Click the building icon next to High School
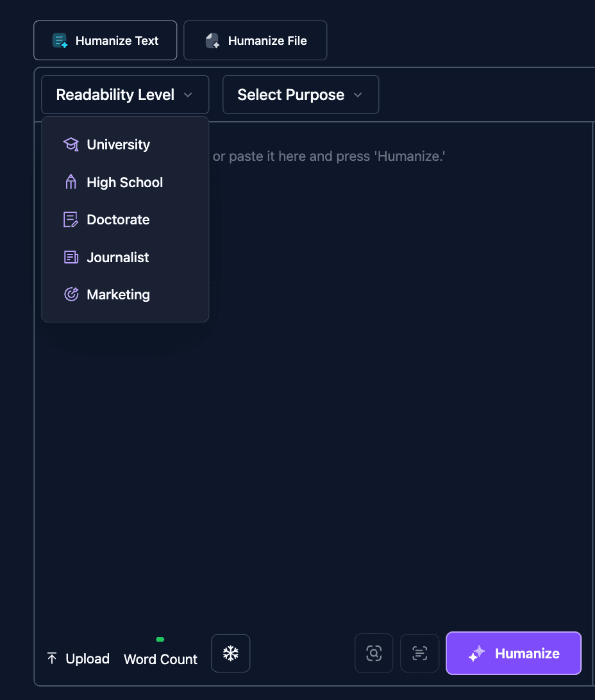The image size is (595, 700). pyautogui.click(x=71, y=182)
